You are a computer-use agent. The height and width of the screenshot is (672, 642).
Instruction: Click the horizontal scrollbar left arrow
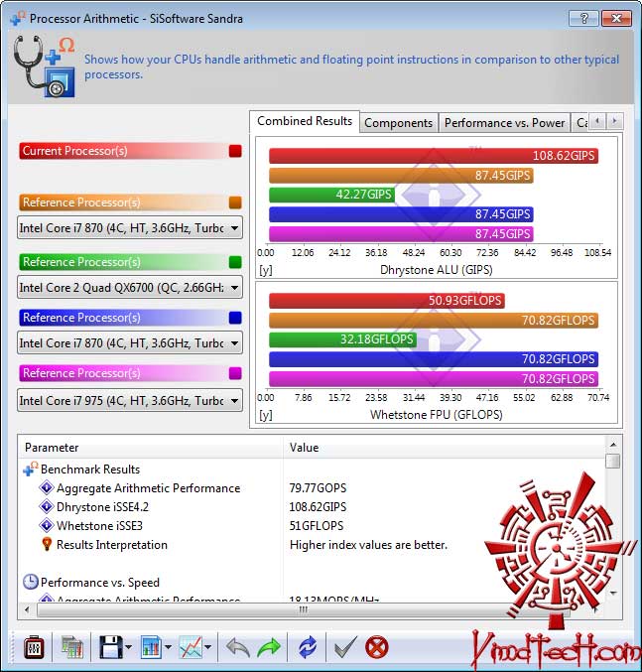[x=27, y=609]
